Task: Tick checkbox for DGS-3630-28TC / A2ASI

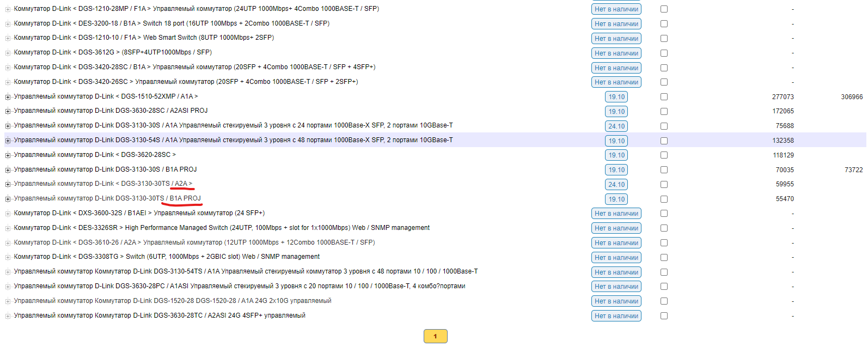Action: click(664, 316)
